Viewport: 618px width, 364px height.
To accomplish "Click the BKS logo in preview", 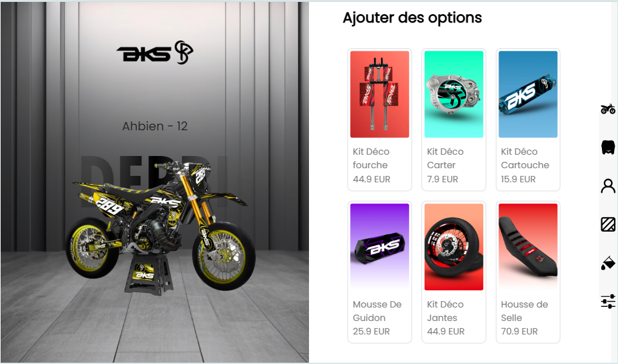I will point(155,53).
